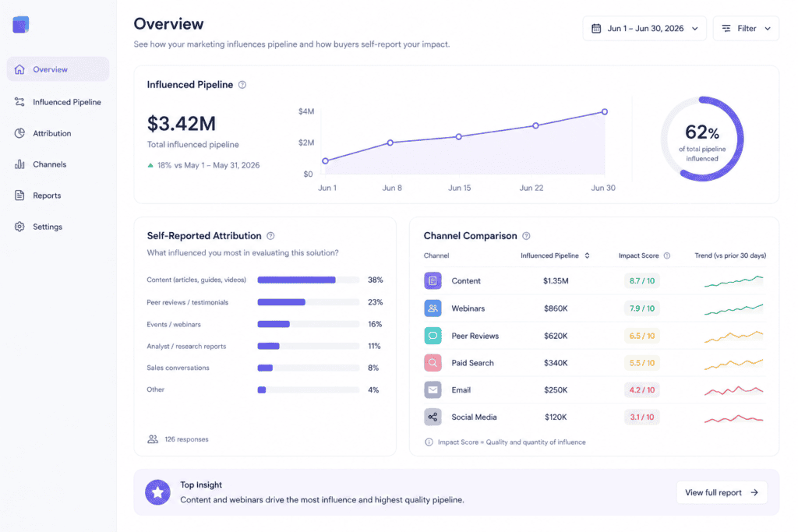798x532 pixels.
Task: Click the Social Media share icon
Action: [x=433, y=417]
